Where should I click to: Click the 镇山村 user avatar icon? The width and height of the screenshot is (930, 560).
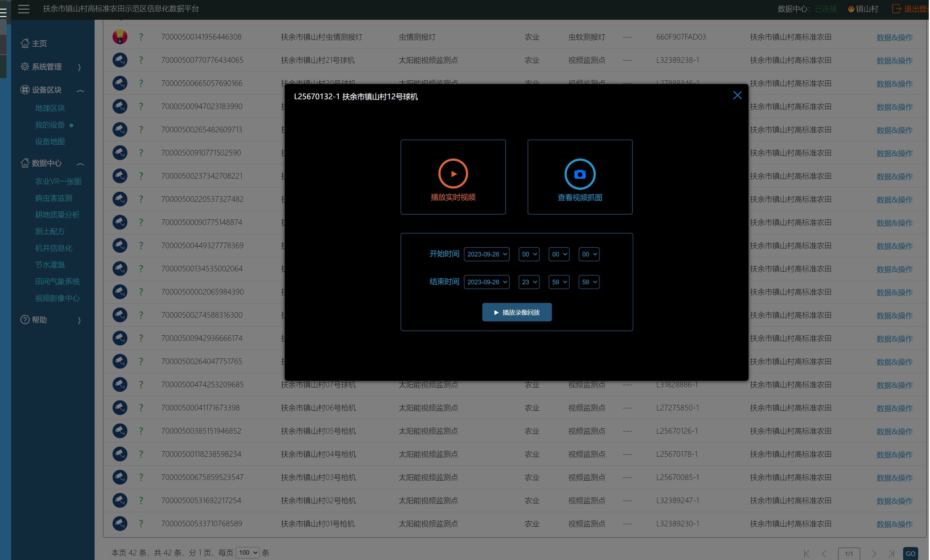pos(851,9)
